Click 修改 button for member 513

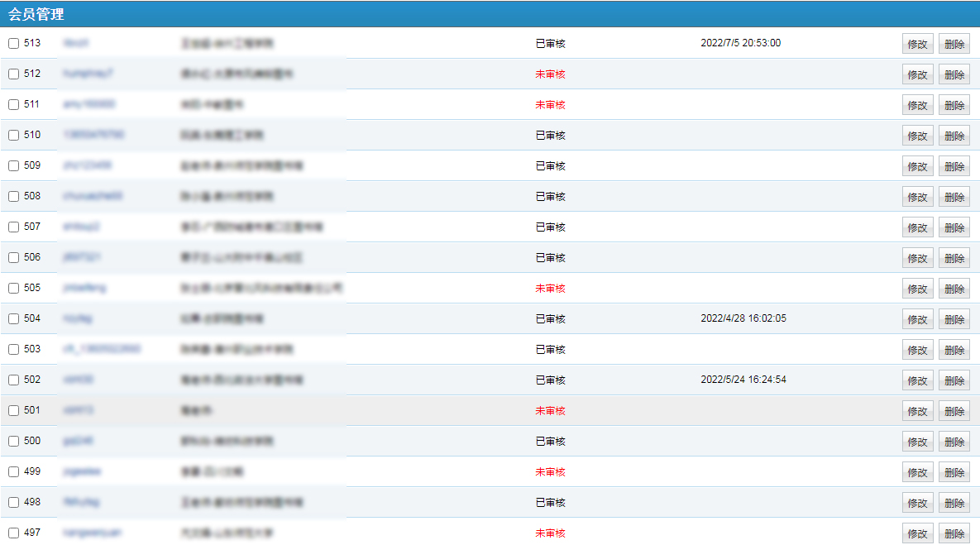917,44
